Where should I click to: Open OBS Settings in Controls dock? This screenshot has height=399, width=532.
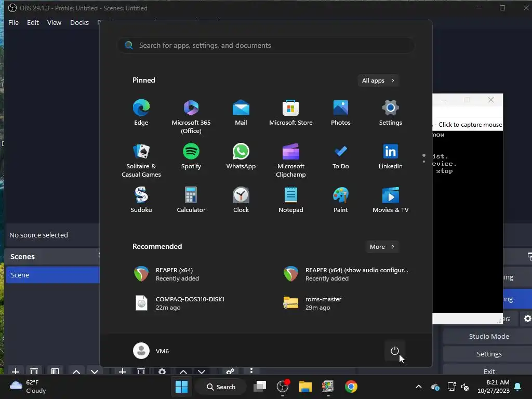[489, 354]
